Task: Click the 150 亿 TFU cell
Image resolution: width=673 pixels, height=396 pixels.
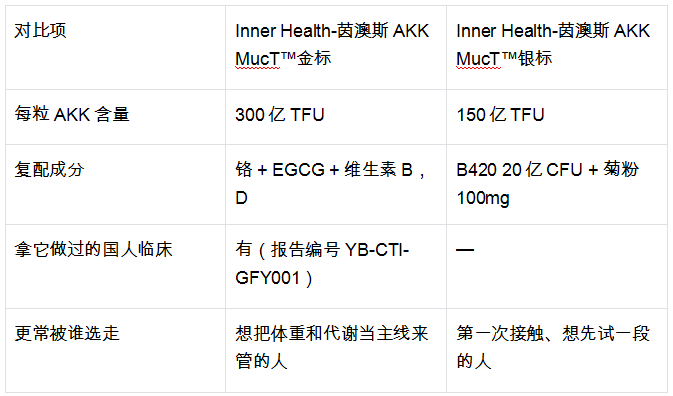Action: coord(557,117)
